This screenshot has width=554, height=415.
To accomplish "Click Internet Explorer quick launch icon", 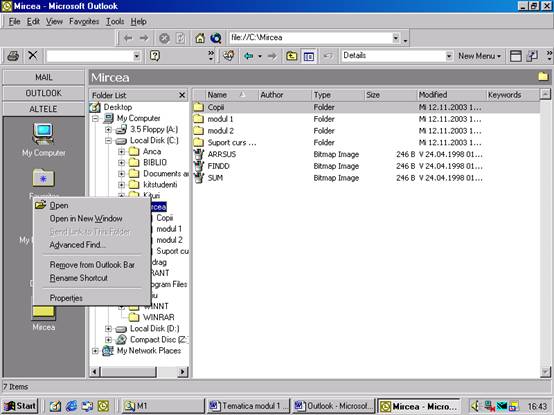I will click(x=71, y=406).
